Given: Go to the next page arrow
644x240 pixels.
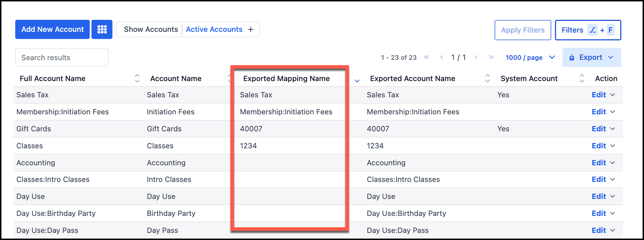Looking at the screenshot, I should coord(476,57).
